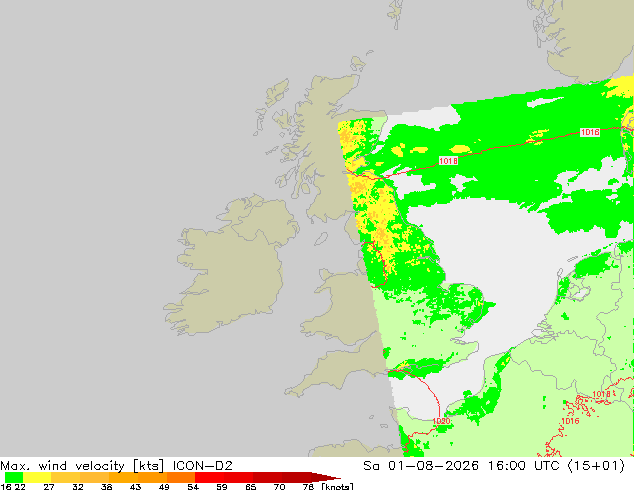This screenshot has width=634, height=490.
Task: Click the '54' value on the legend scale
Action: (x=193, y=486)
